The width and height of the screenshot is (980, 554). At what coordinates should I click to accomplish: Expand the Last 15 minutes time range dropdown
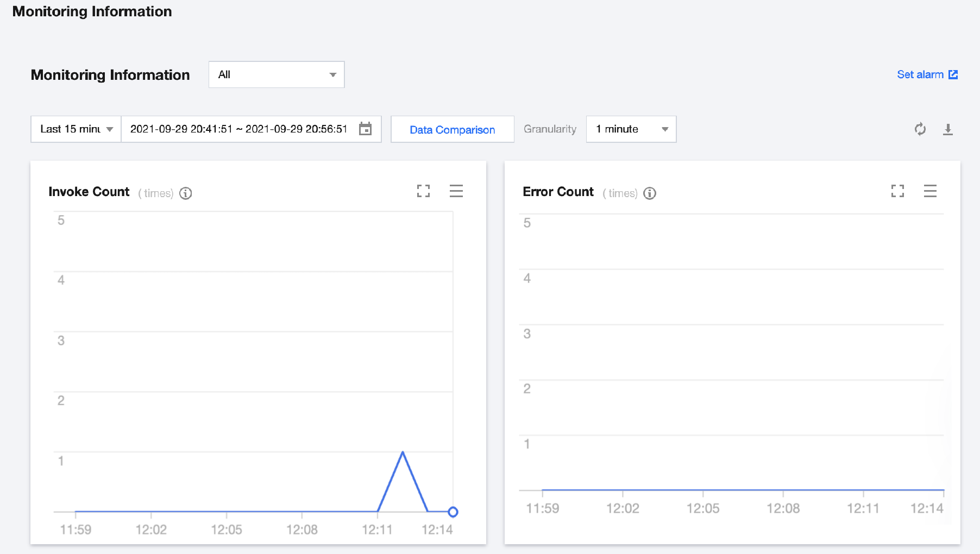(76, 129)
